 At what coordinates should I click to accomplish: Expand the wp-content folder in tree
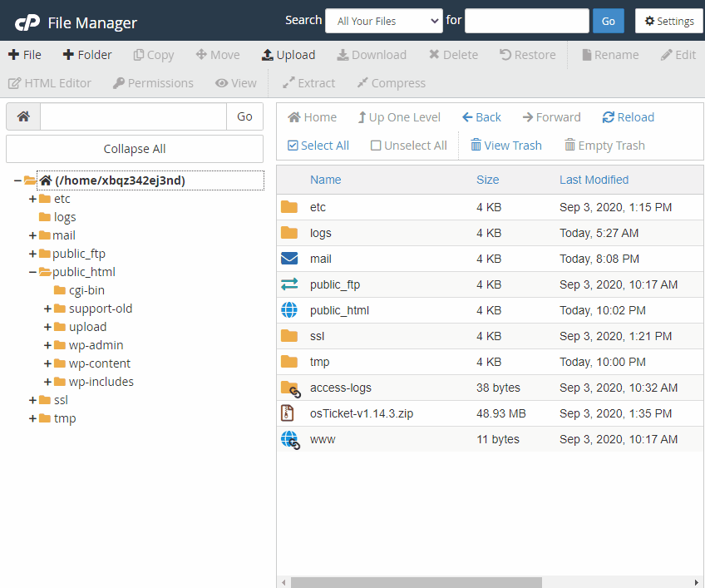(x=47, y=363)
